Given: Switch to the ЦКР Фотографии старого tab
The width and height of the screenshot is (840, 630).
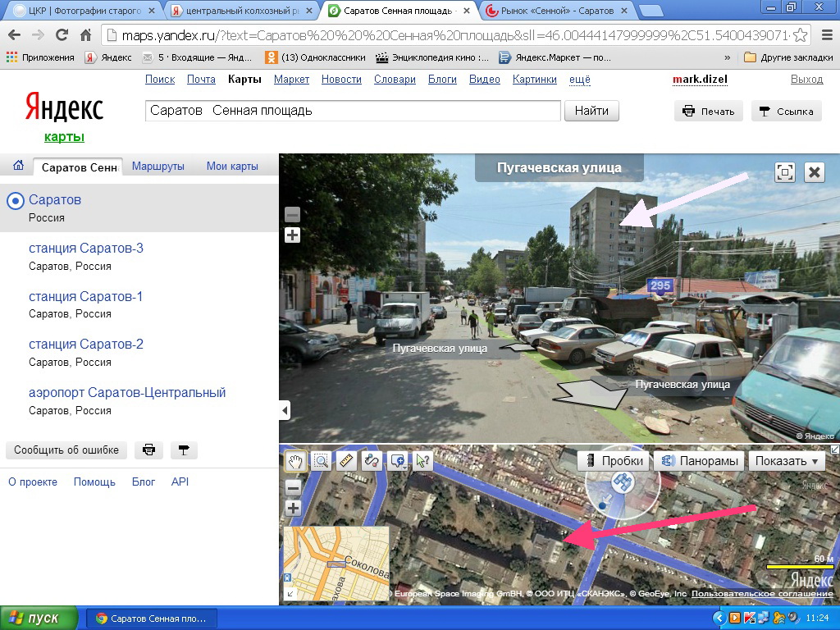Looking at the screenshot, I should (x=84, y=11).
